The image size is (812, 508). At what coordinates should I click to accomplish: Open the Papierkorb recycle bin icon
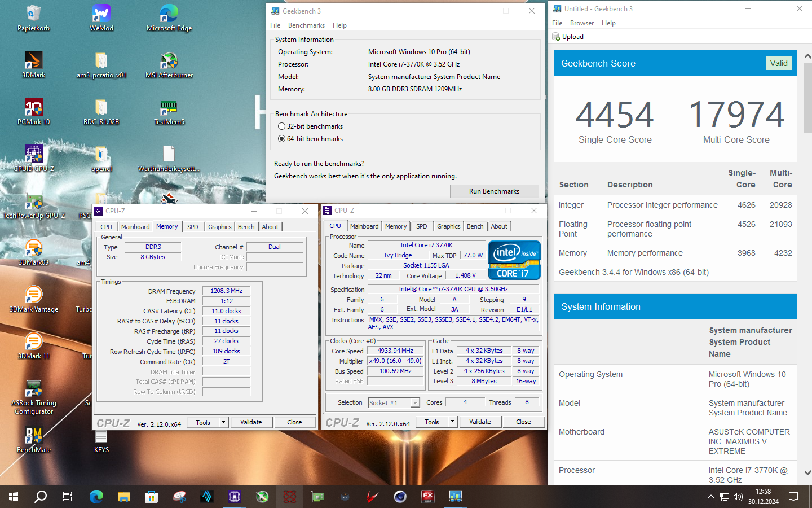pyautogui.click(x=33, y=18)
